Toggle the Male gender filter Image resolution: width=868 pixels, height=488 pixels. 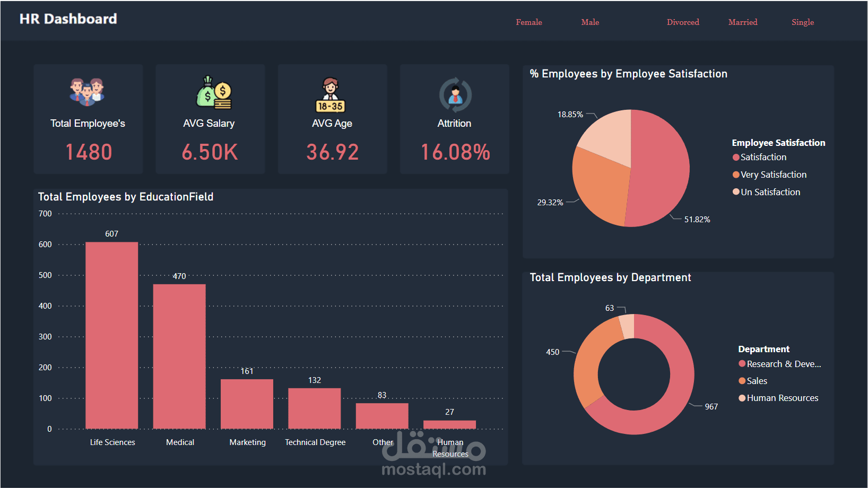pyautogui.click(x=590, y=22)
